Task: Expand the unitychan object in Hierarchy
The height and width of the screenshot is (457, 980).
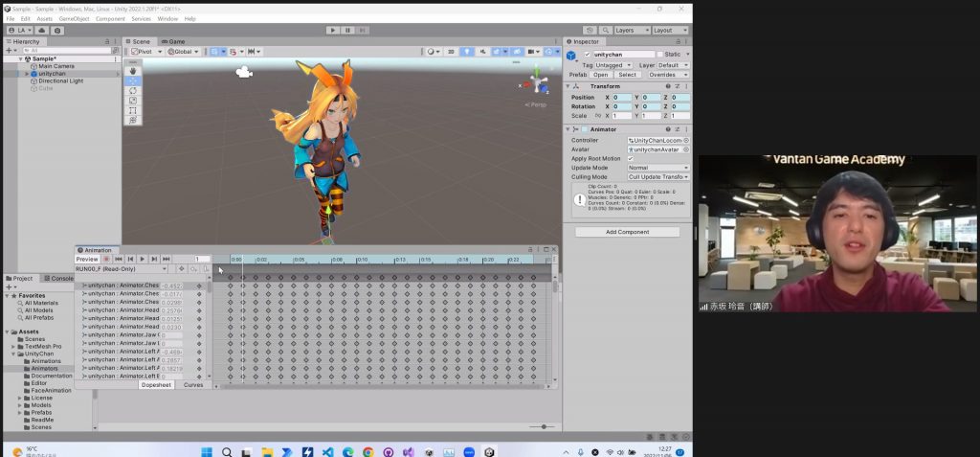Action: (x=26, y=73)
